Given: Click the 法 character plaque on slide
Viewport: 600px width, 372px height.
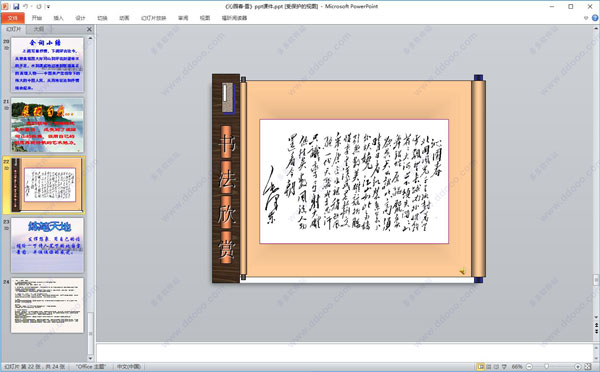Looking at the screenshot, I should 226,178.
